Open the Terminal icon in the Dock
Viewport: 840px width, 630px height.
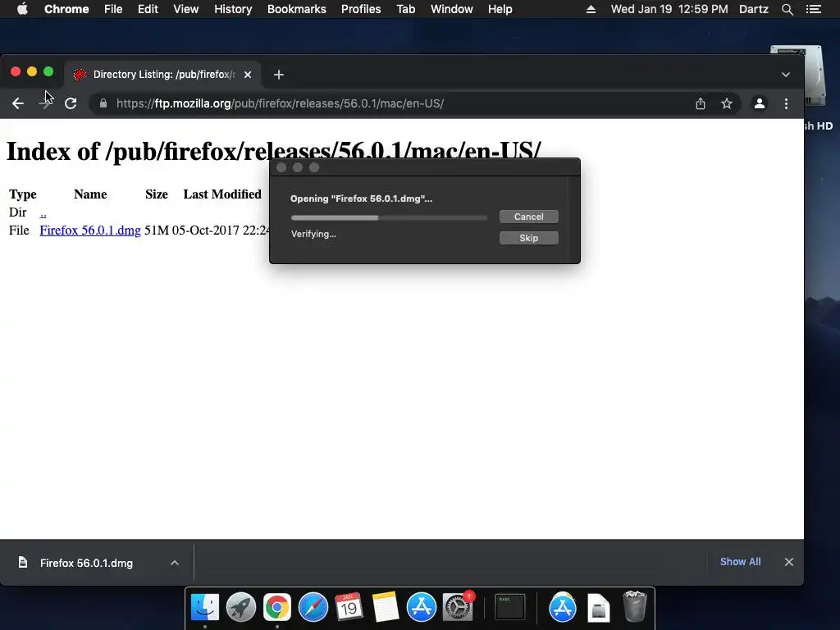click(510, 608)
